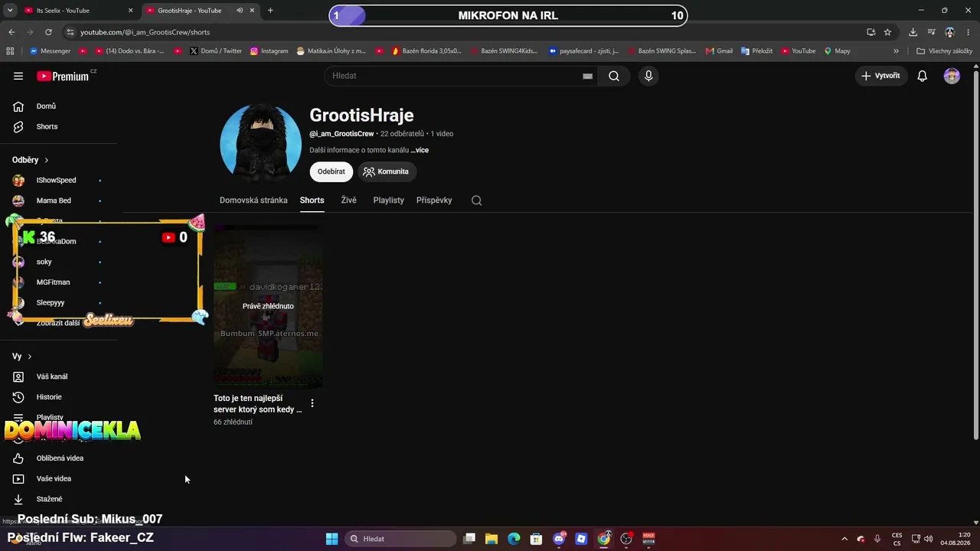
Task: Click the taskbar Hledat search box
Action: pos(400,539)
